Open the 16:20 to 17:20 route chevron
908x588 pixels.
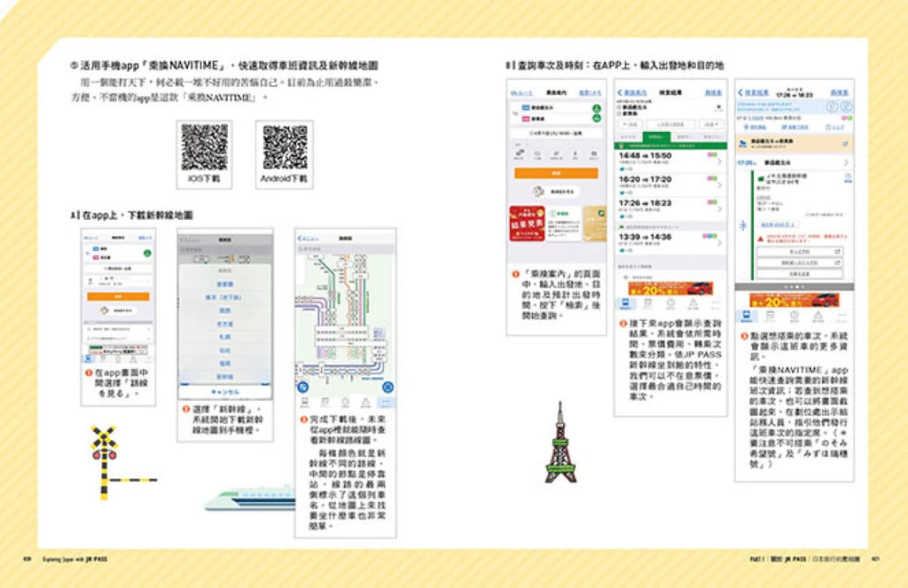[x=718, y=183]
